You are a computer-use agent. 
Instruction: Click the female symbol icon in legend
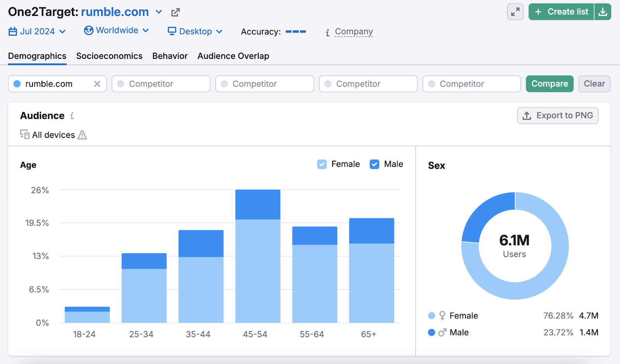point(443,316)
